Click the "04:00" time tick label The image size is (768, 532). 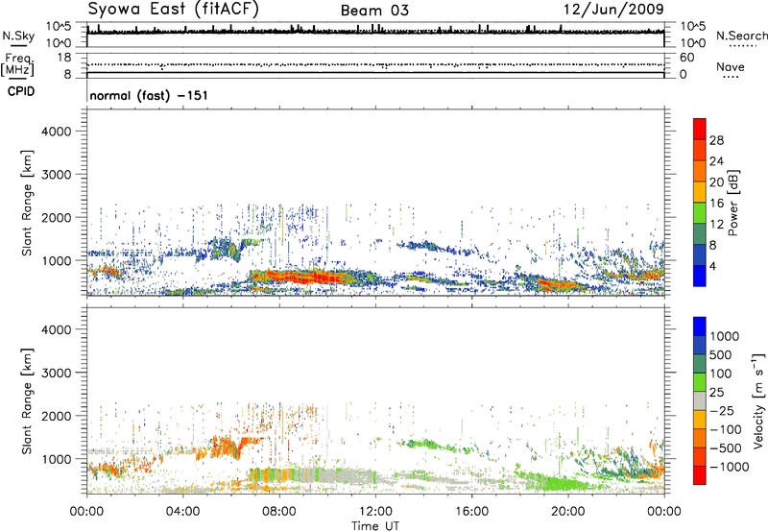pyautogui.click(x=182, y=512)
